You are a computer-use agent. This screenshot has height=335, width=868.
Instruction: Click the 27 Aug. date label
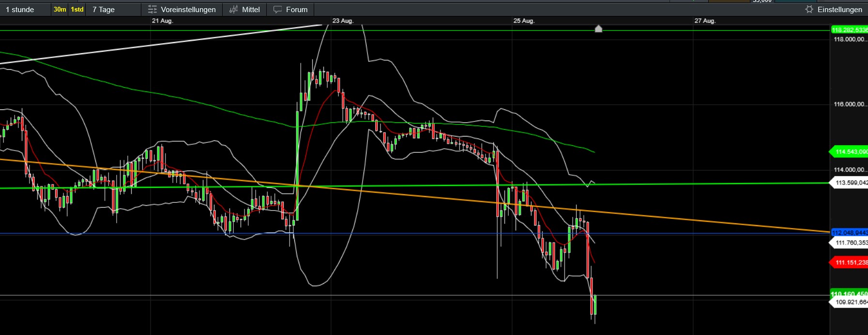pos(705,21)
